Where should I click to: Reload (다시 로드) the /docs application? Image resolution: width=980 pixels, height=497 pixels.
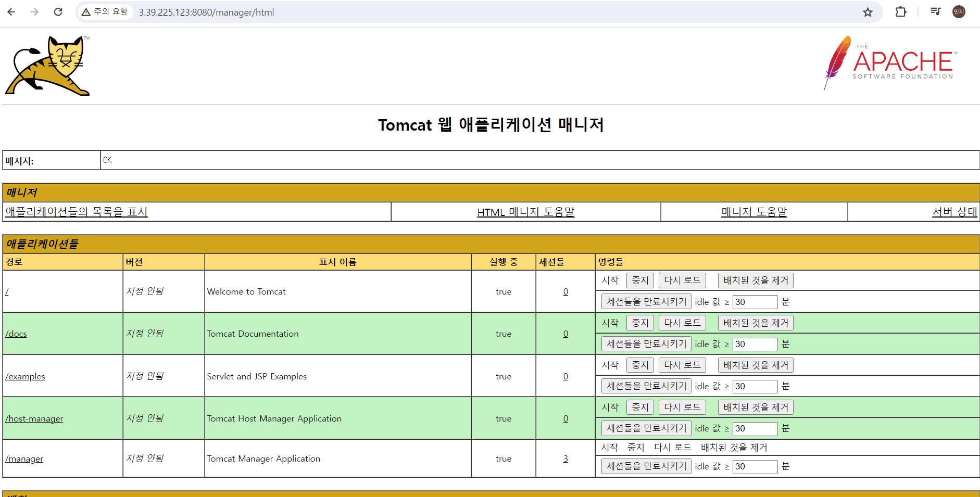682,323
